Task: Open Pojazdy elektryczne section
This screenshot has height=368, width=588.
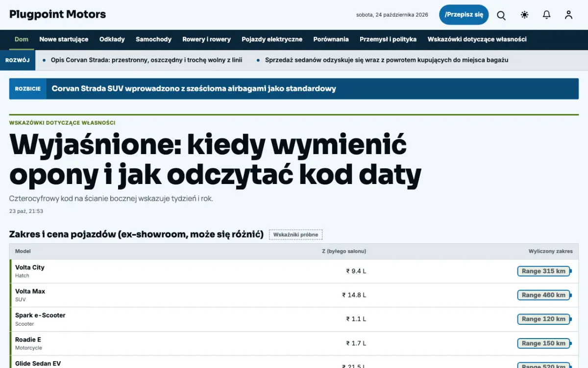Action: tap(272, 39)
